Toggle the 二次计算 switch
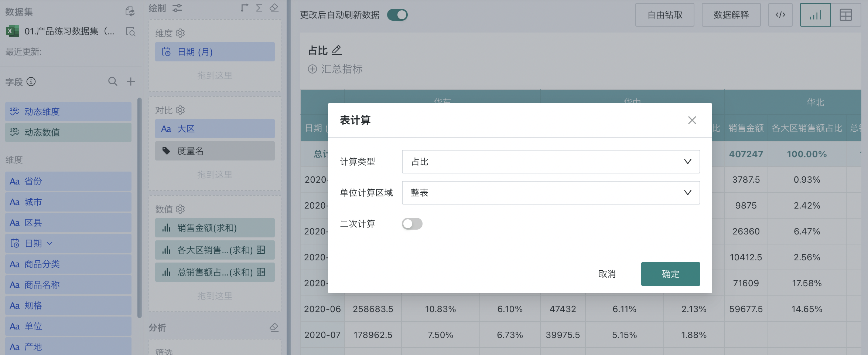868x355 pixels. [412, 224]
